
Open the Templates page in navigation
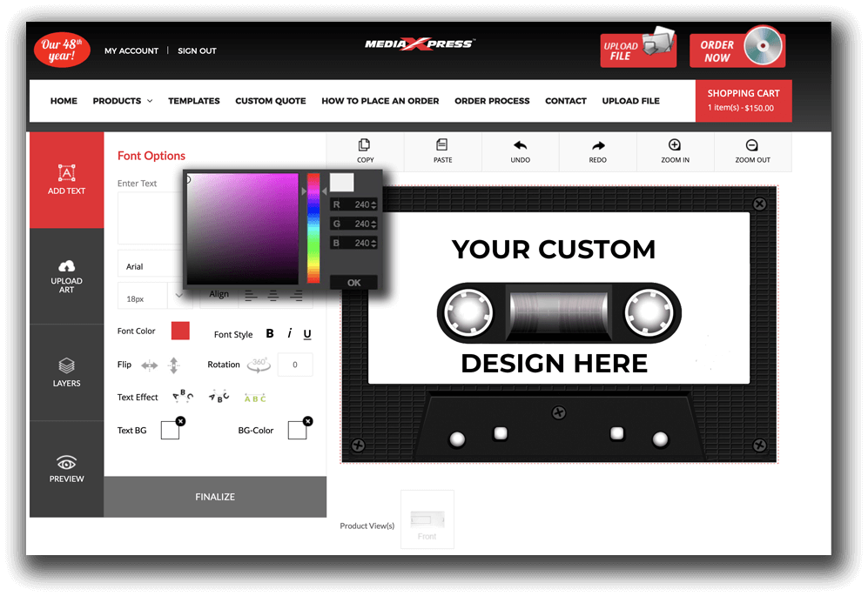(193, 101)
